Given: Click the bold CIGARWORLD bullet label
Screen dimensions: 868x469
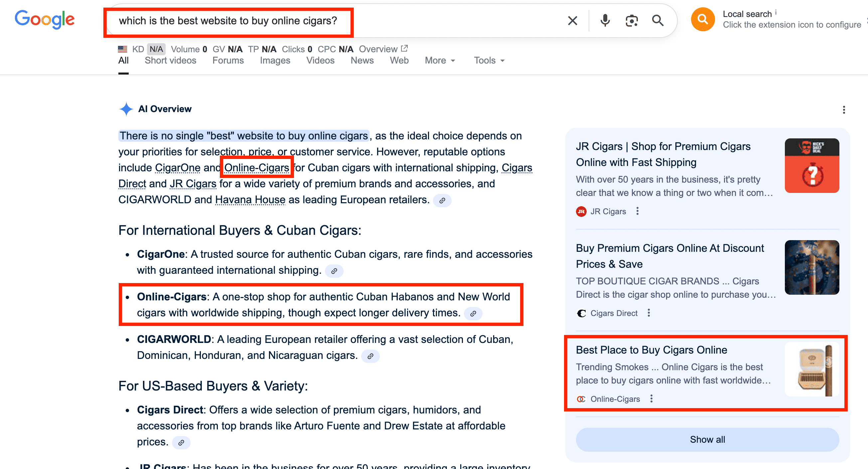Looking at the screenshot, I should (x=174, y=340).
